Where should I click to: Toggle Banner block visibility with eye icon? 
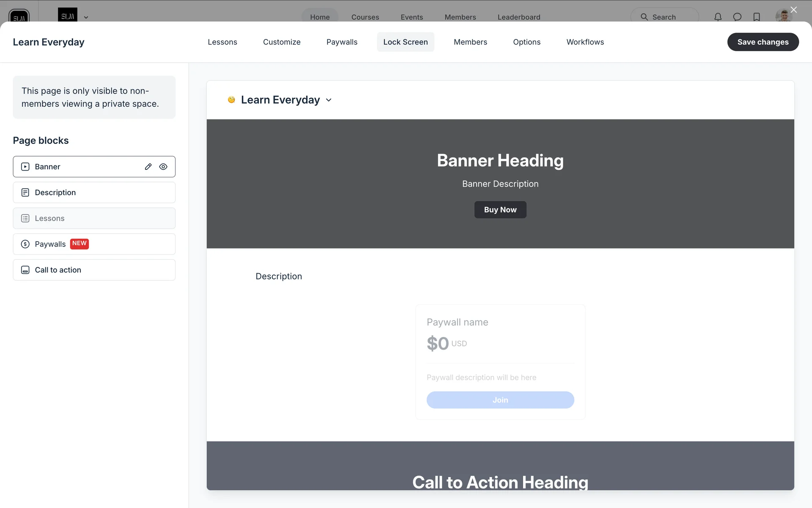coord(163,167)
